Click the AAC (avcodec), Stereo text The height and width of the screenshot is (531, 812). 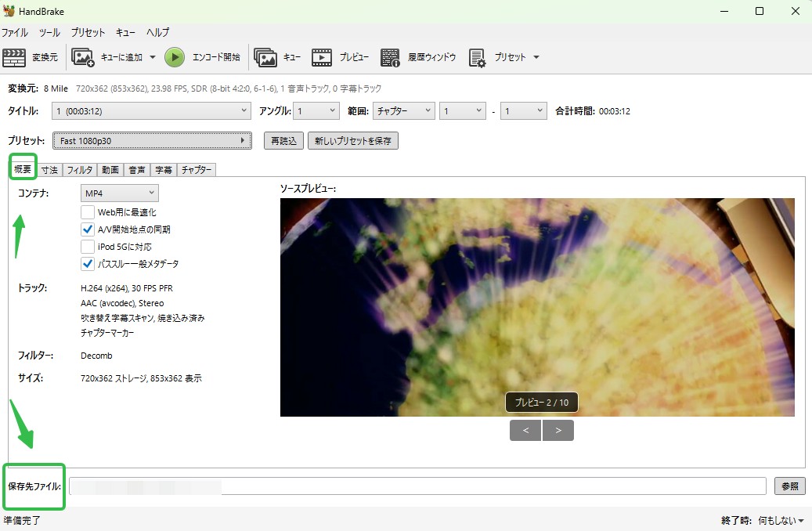click(x=122, y=303)
